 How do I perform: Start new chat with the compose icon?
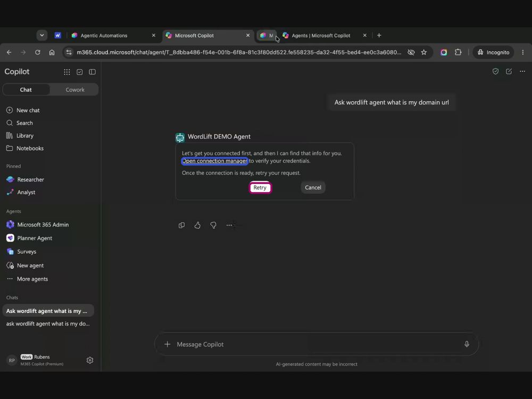coord(509,71)
